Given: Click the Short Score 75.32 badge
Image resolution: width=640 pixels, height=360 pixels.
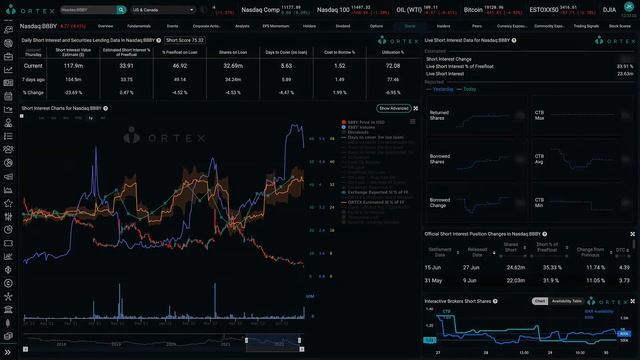Looking at the screenshot, I should tap(185, 40).
